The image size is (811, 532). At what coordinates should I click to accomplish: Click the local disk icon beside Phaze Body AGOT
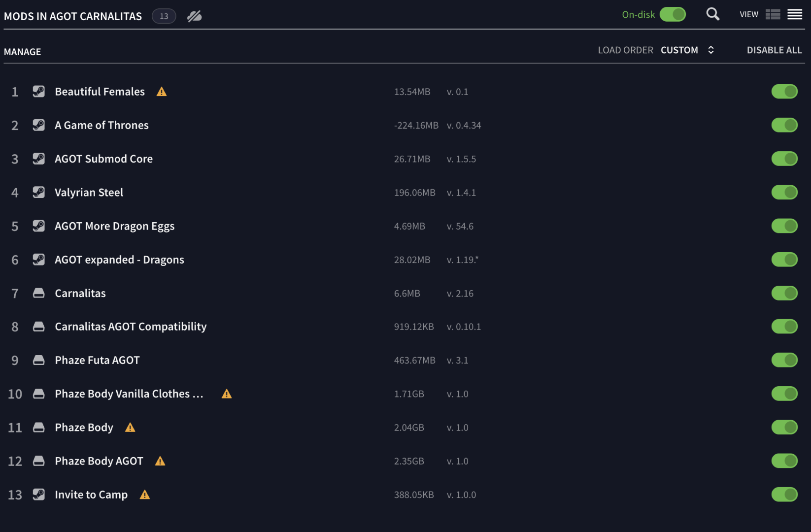point(38,461)
